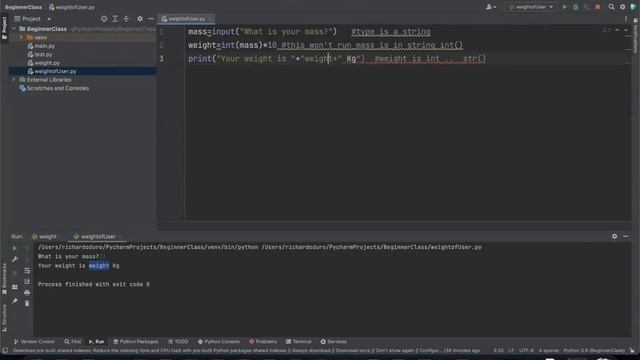
Task: Open IDE settings gear in top toolbar
Action: click(x=622, y=7)
